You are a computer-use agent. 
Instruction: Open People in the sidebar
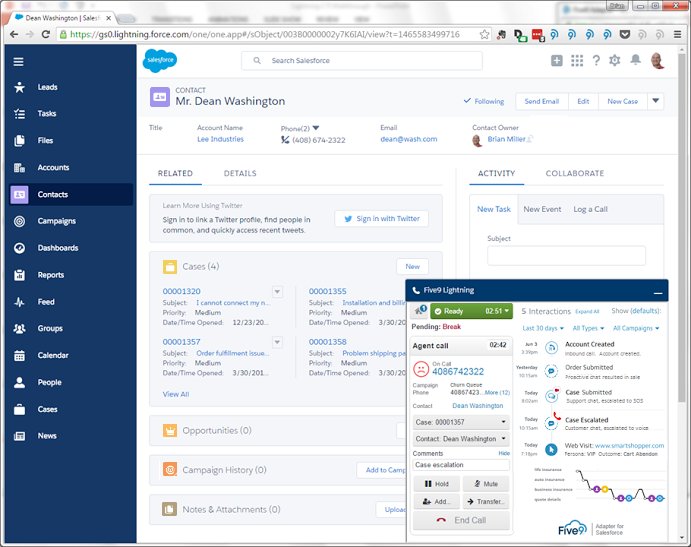point(49,383)
